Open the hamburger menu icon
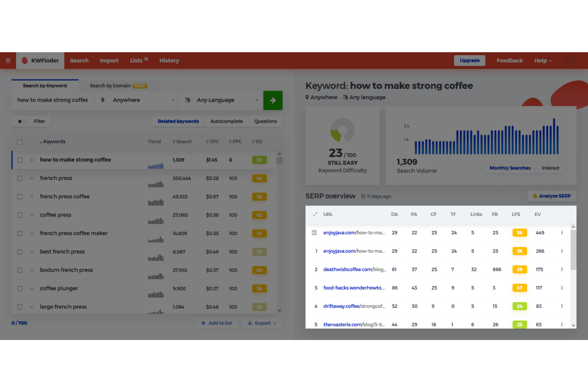The width and height of the screenshot is (588, 392). (x=8, y=60)
